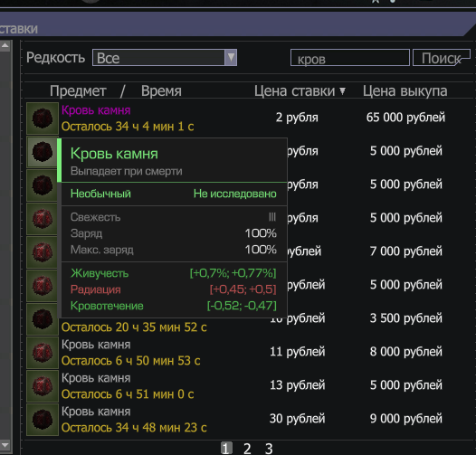Click the scrollbar down arrow on the left
The image size is (476, 455).
click(x=5, y=445)
